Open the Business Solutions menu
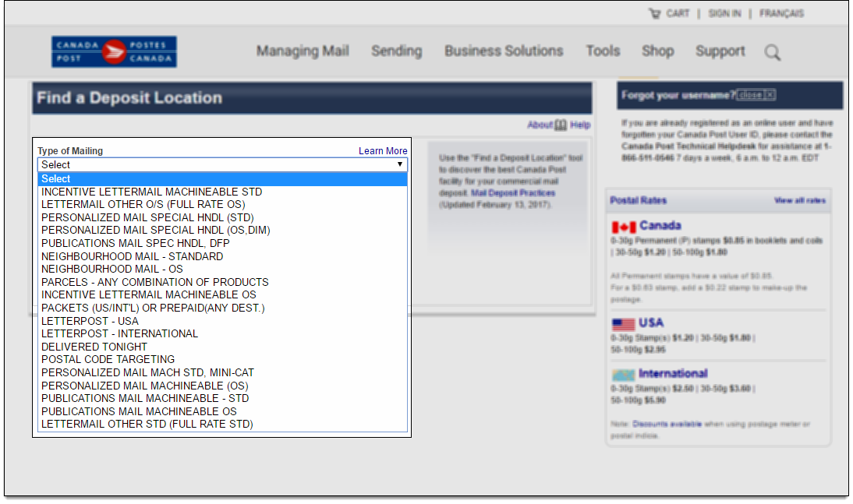The width and height of the screenshot is (853, 504). click(504, 51)
